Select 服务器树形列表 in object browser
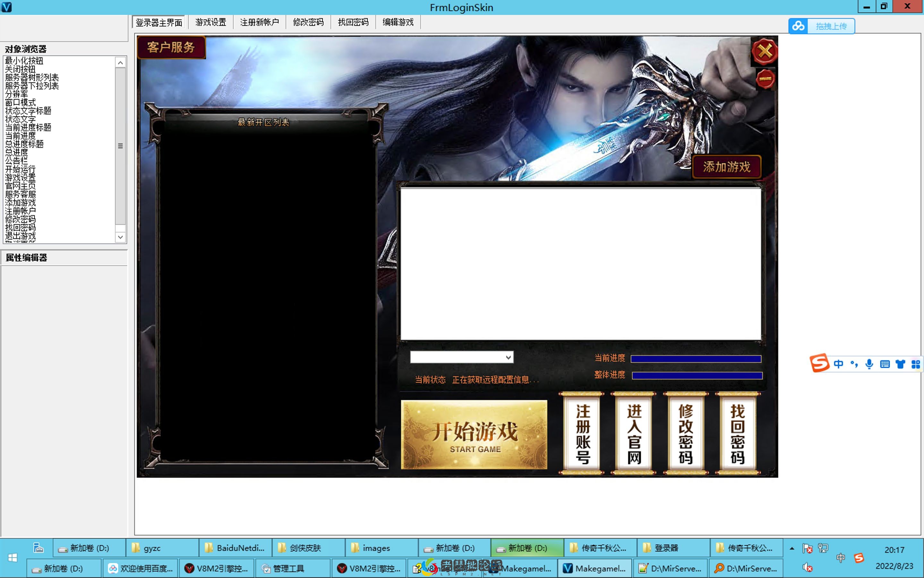 [x=32, y=78]
